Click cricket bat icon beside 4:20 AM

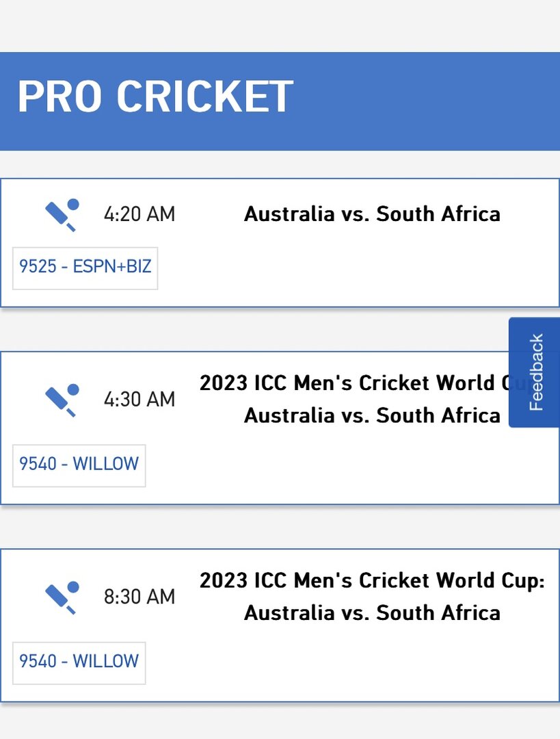(62, 215)
